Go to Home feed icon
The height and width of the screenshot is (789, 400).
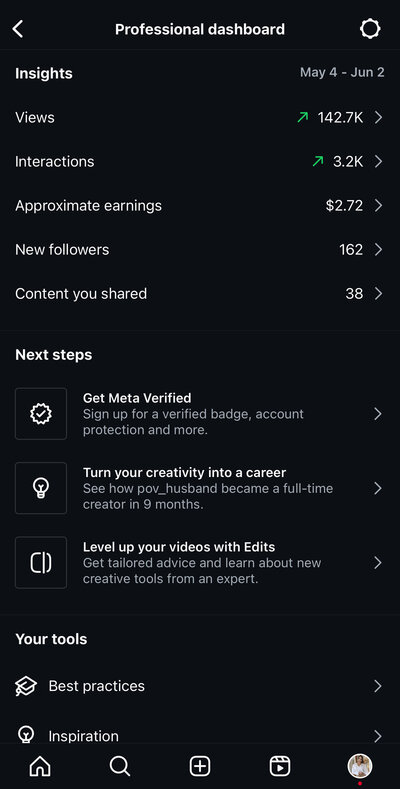pos(40,766)
